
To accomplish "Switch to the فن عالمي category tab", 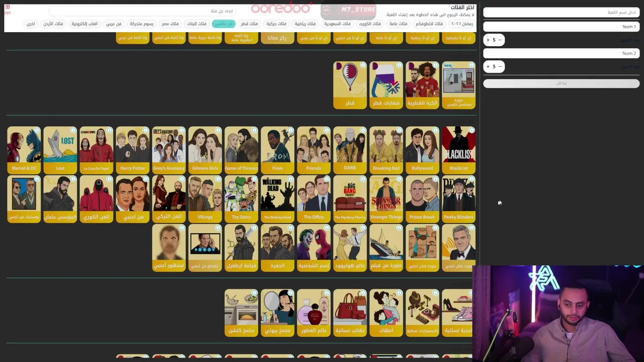I will 224,24.
